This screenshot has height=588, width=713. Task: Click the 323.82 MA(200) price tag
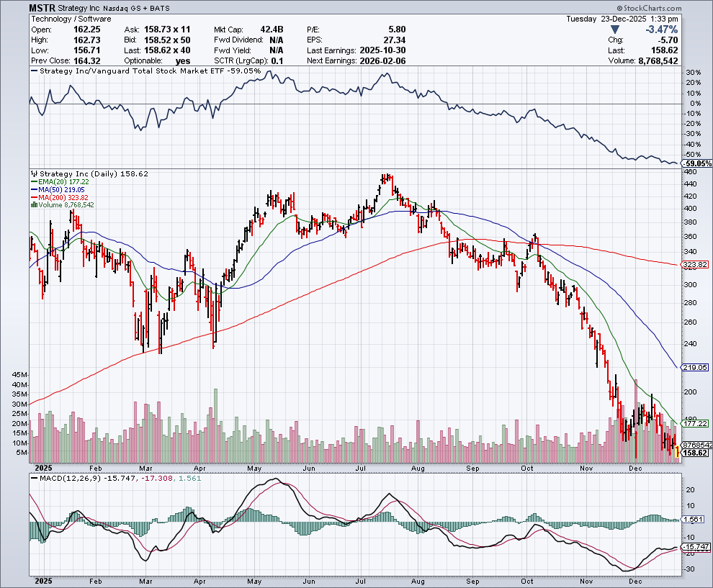pos(696,265)
